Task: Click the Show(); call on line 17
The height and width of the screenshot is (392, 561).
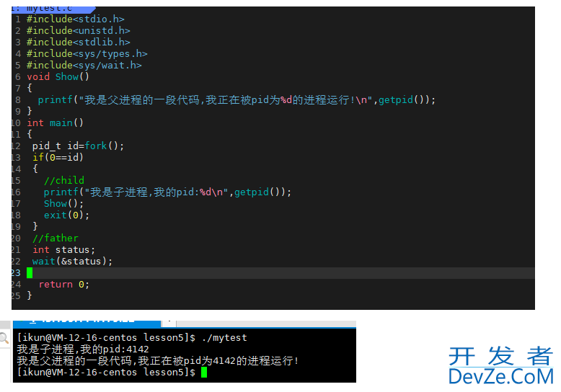Action: (x=63, y=203)
